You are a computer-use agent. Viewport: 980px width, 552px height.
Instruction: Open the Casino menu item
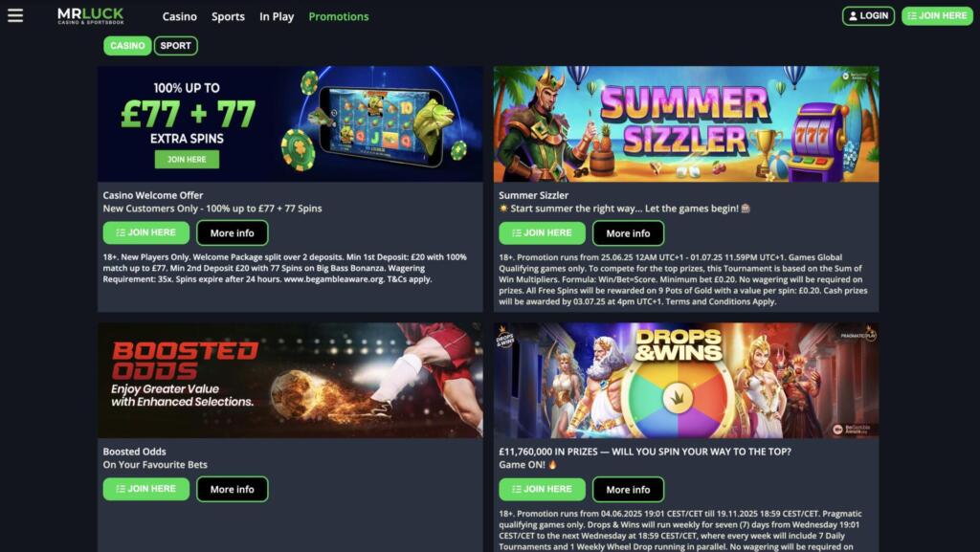pos(179,17)
